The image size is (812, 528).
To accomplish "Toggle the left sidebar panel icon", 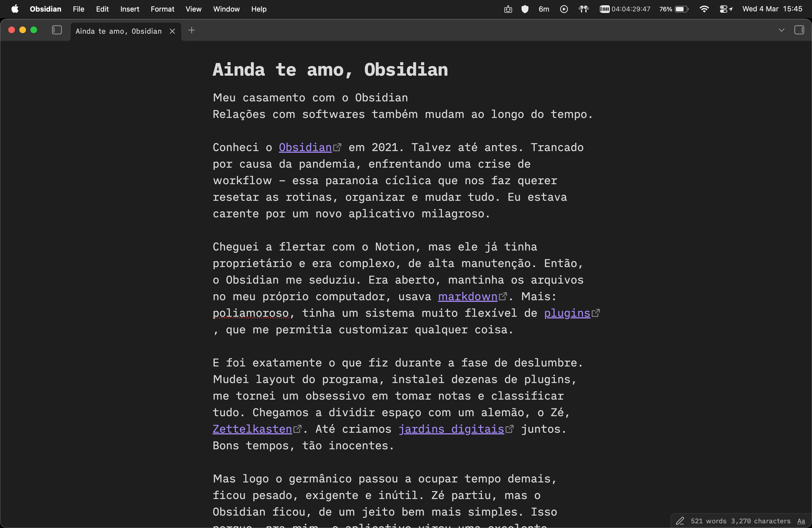I will click(x=57, y=30).
